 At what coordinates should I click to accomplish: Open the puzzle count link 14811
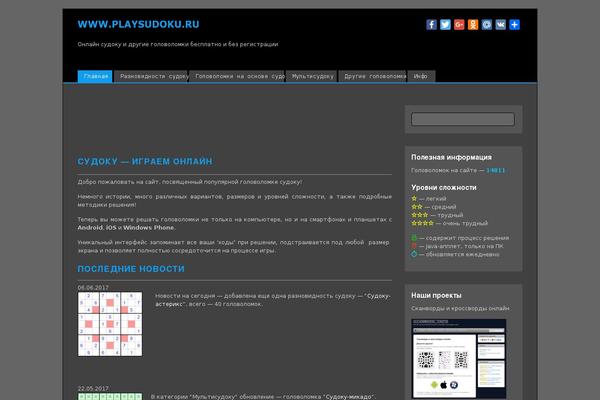coord(496,170)
